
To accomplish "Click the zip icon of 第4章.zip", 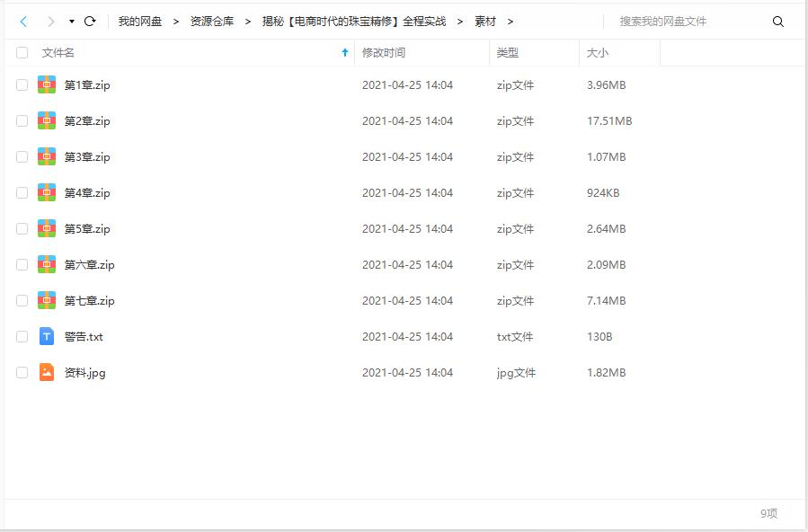I will [47, 192].
